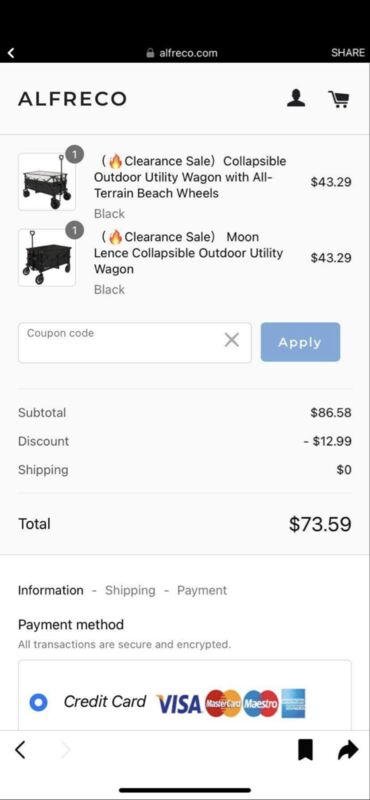Go to the Information step
370x800 pixels.
(51, 590)
